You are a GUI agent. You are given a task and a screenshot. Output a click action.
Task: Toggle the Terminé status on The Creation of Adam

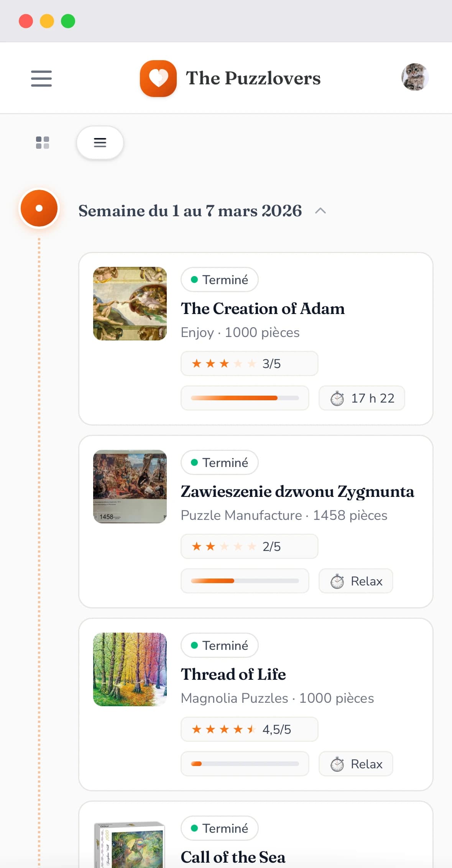(x=219, y=279)
